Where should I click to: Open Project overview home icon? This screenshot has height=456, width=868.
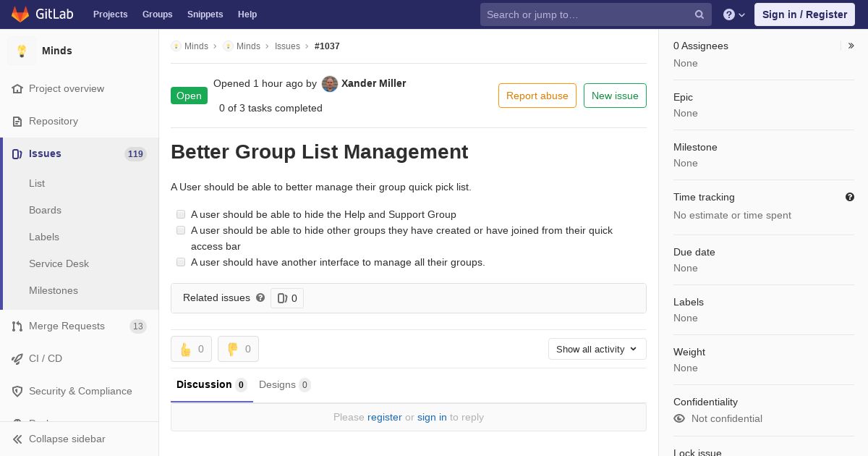click(x=17, y=88)
